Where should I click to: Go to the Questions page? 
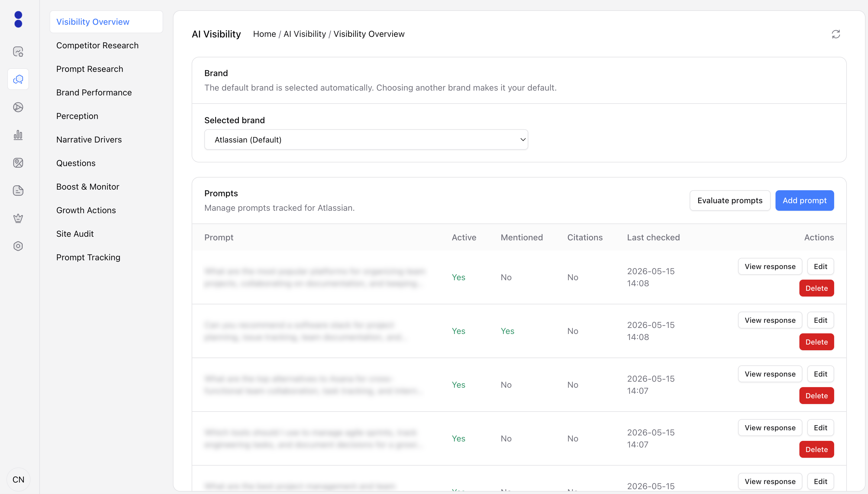(76, 163)
